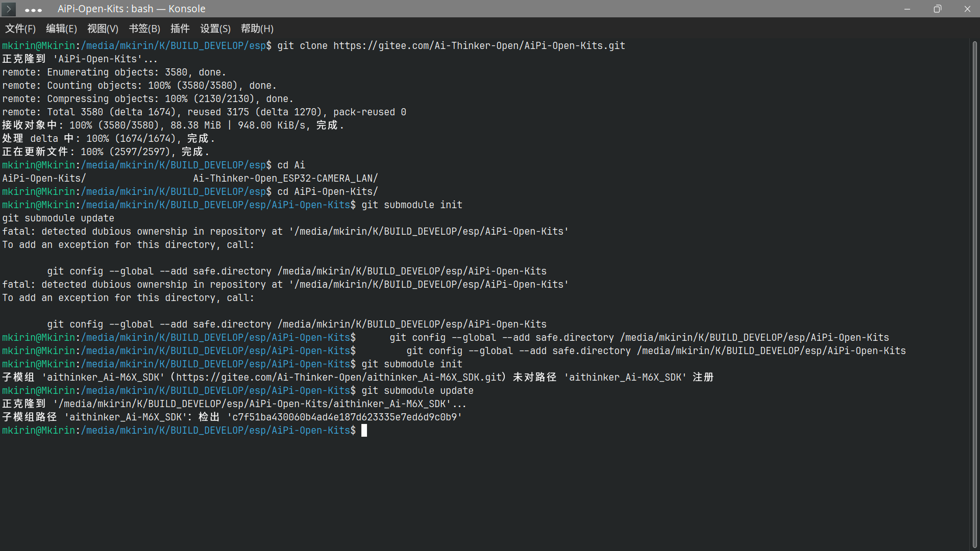
Task: Open the 视图(V) menu
Action: (x=103, y=29)
